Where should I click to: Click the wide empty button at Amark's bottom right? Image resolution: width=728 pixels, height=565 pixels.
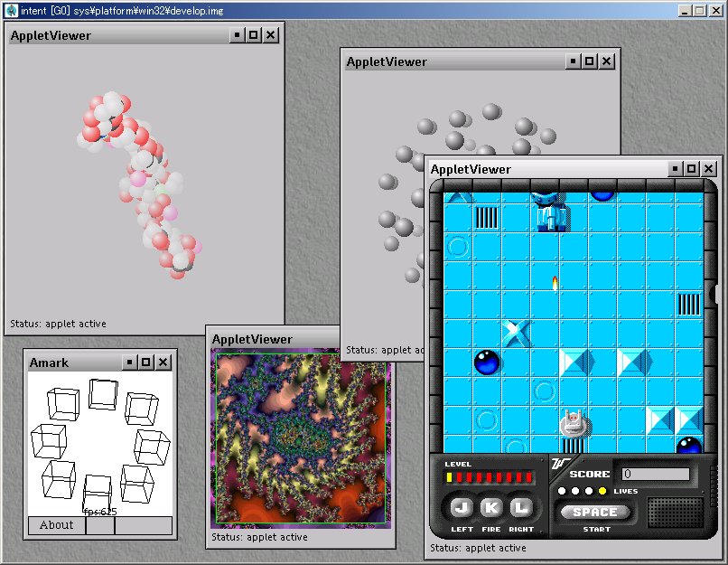coord(144,525)
